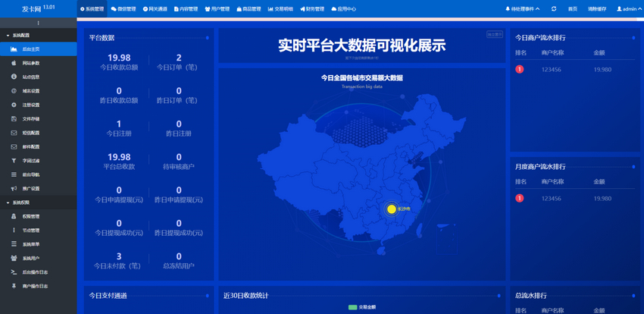This screenshot has height=314, width=644.
Task: Click the 权限管理 lock icon
Action: [x=14, y=217]
